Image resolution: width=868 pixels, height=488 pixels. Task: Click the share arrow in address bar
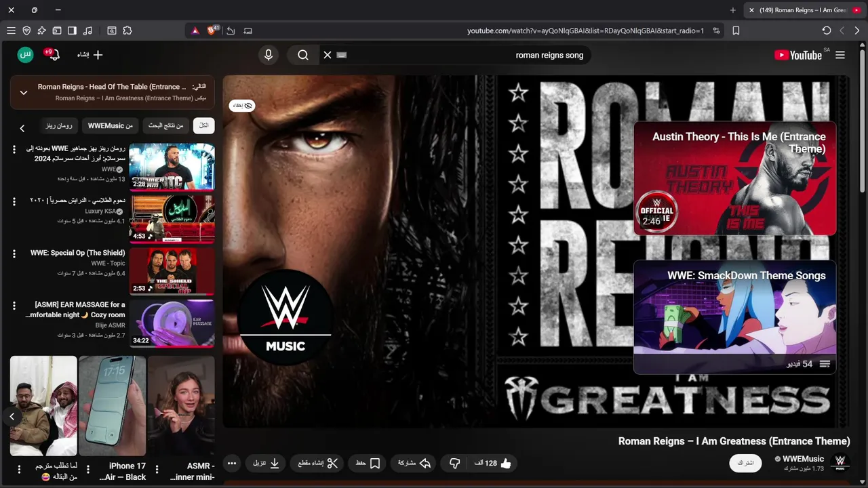click(231, 30)
